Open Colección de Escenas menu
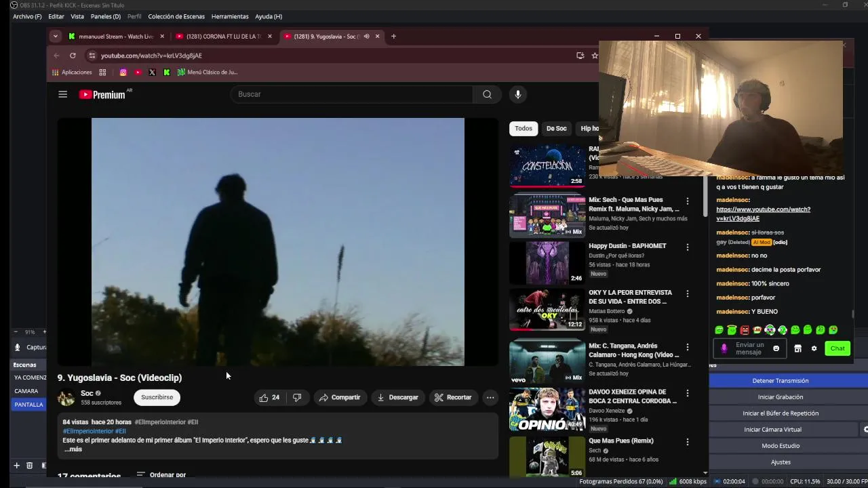 coord(176,16)
